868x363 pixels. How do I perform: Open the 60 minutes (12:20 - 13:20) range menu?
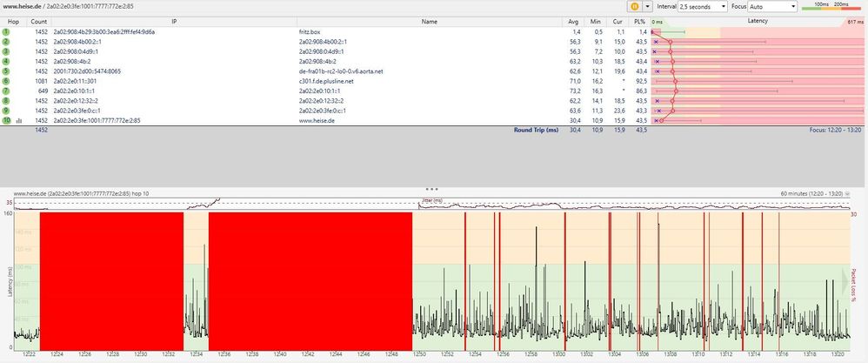(x=815, y=194)
